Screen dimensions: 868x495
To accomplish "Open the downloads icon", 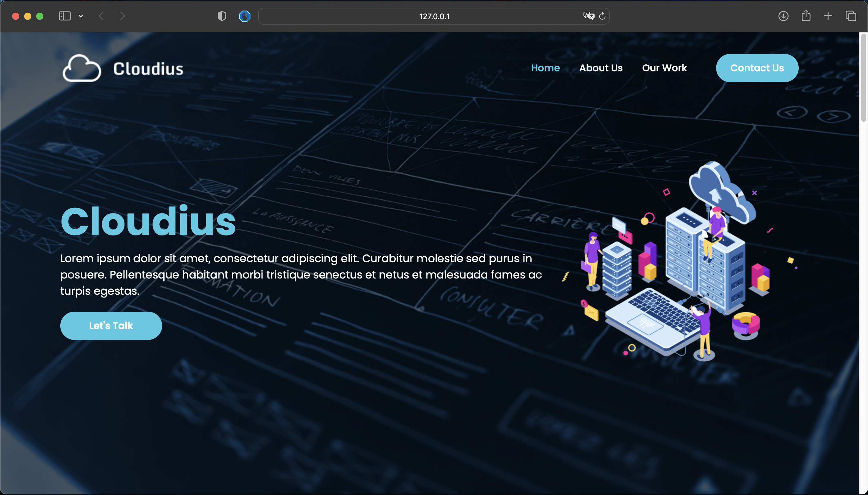I will [783, 16].
